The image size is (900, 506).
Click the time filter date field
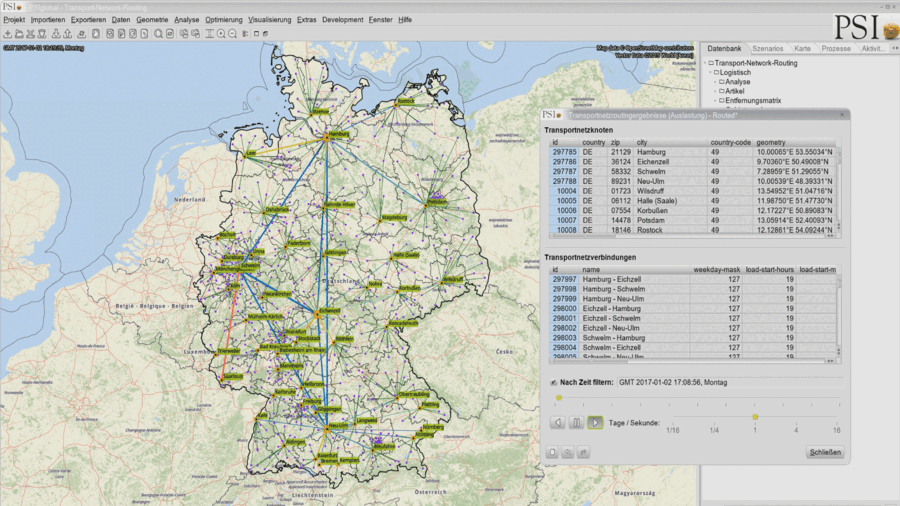click(x=700, y=382)
